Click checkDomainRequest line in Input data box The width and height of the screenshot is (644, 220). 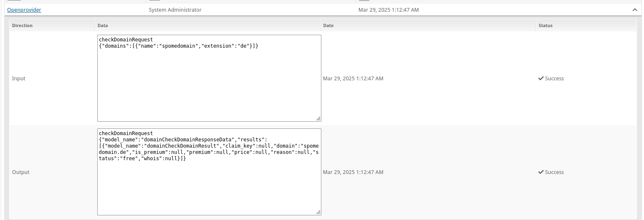point(126,40)
